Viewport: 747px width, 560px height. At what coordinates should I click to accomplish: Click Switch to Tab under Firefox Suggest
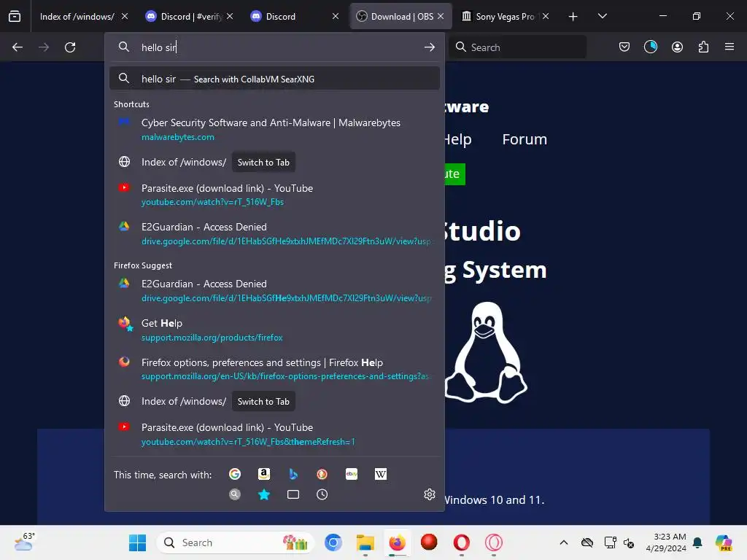[263, 402]
